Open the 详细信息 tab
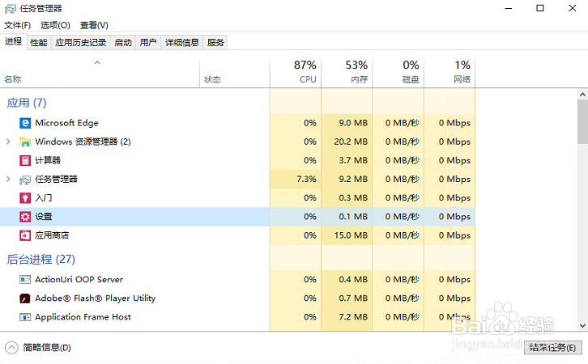The height and width of the screenshot is (364, 588). pyautogui.click(x=182, y=42)
